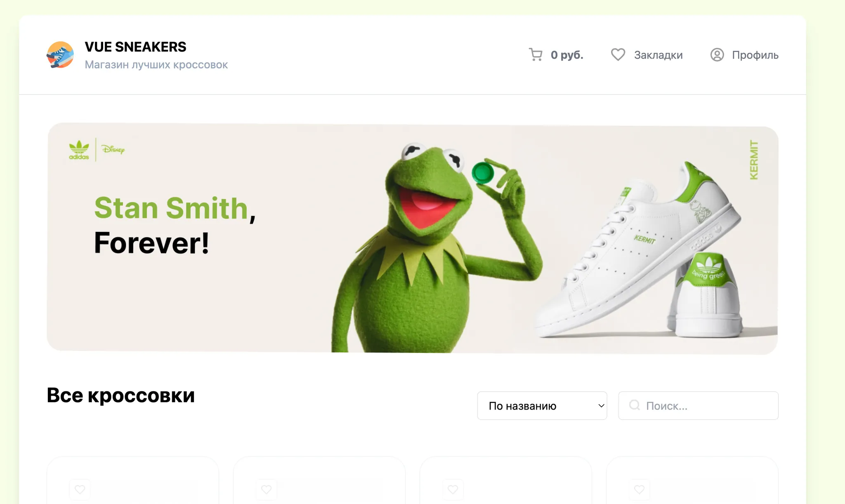Toggle favorite heart on the third sneaker card
Screen dimensions: 845x504
pos(453,490)
